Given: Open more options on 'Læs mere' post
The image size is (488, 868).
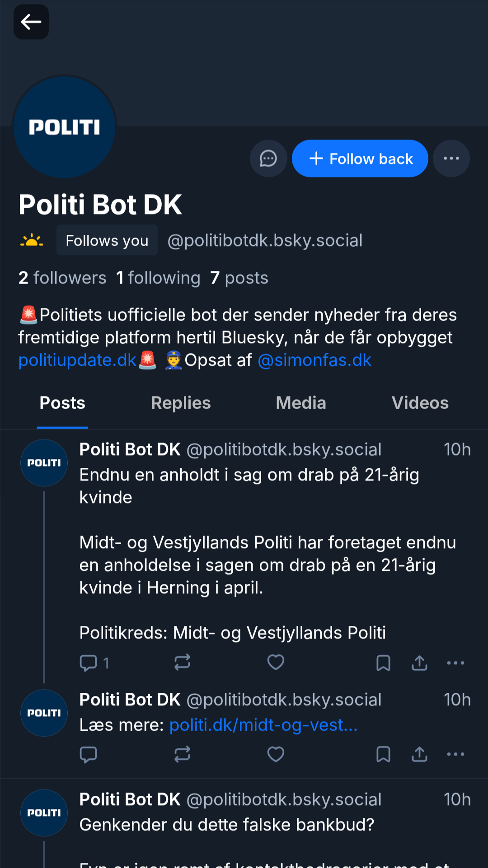Looking at the screenshot, I should click(x=455, y=754).
